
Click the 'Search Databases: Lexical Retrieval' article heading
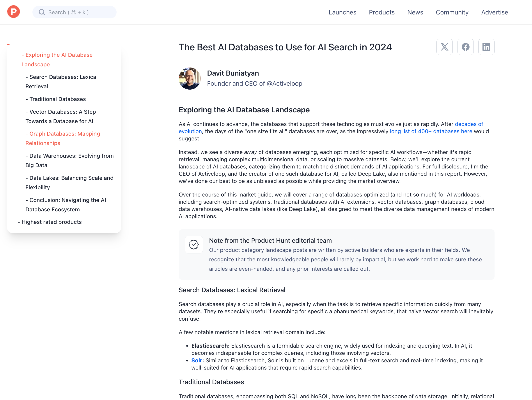point(232,290)
